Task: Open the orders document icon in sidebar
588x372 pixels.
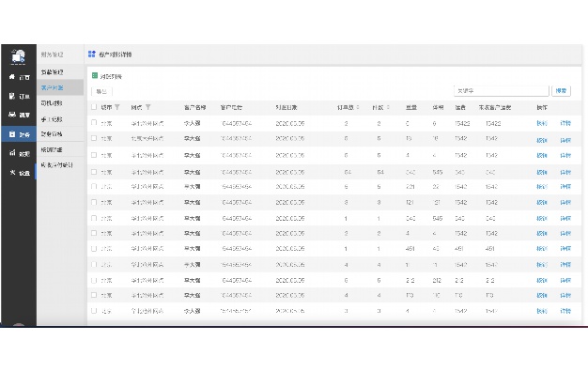Action: tap(12, 96)
